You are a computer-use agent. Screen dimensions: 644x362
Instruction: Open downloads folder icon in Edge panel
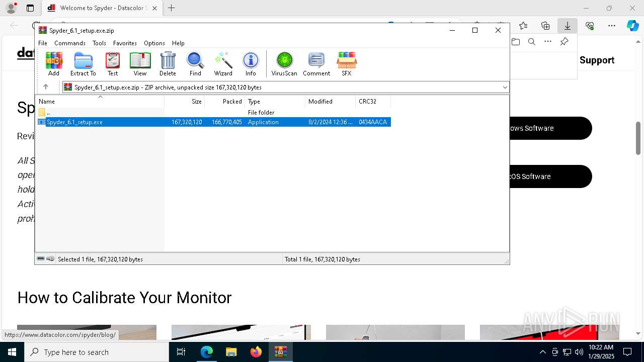pyautogui.click(x=515, y=42)
